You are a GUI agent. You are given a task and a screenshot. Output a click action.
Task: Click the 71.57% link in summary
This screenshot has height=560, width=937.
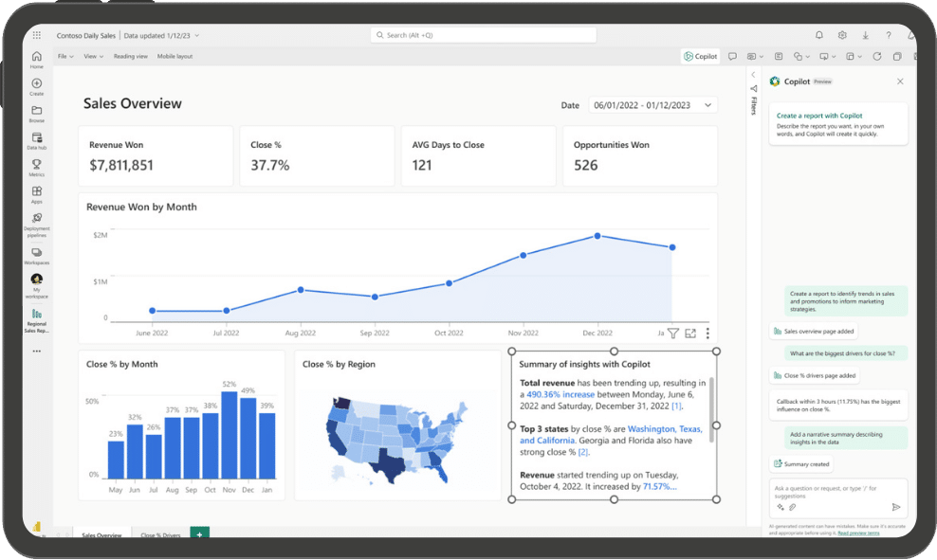(x=660, y=487)
